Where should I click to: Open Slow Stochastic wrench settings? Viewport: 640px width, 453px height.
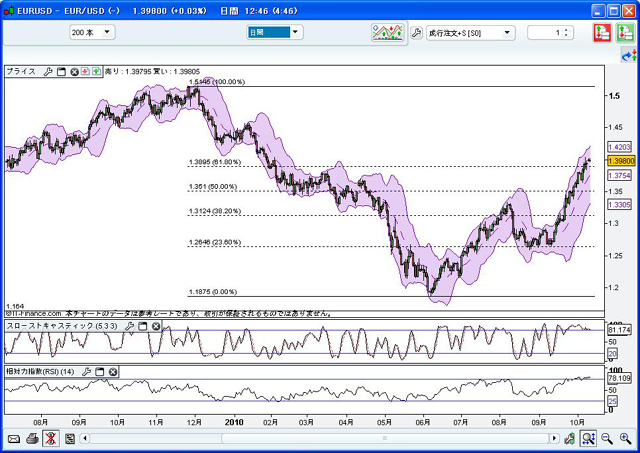(x=129, y=326)
